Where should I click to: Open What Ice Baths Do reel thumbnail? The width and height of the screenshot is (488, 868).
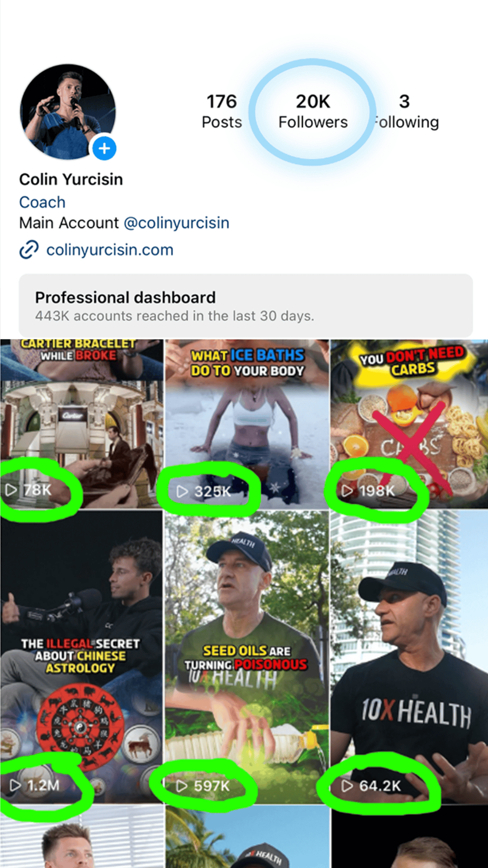[247, 424]
